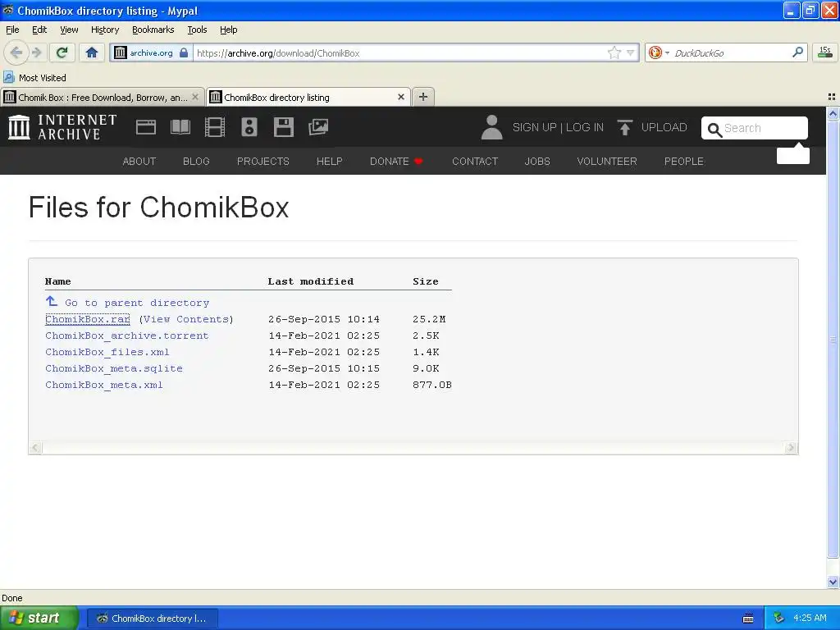Open the Web (Wayback) media icon
840x630 pixels.
146,127
